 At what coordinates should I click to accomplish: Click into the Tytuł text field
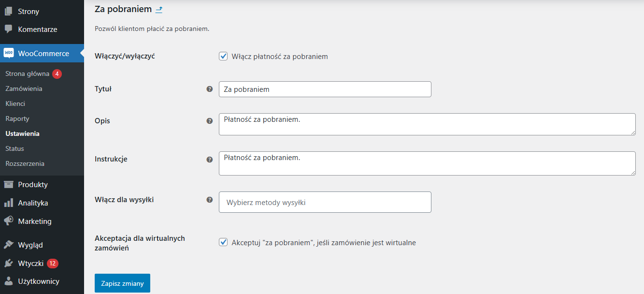(325, 89)
